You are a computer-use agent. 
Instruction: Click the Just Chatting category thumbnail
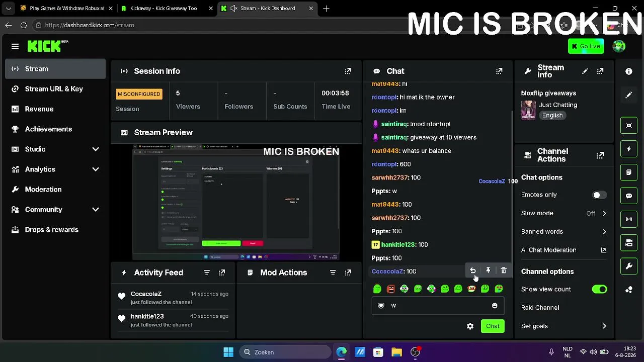(528, 110)
